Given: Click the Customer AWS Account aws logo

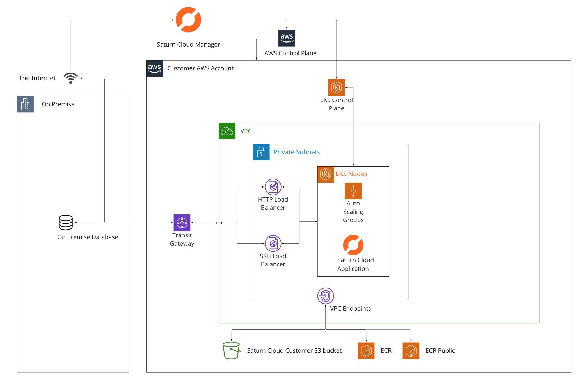Looking at the screenshot, I should tap(154, 68).
